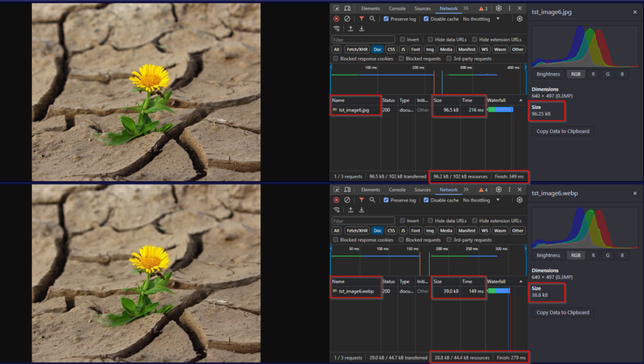
Task: Expand more tabs chevron in webp DevTools
Action: click(466, 190)
